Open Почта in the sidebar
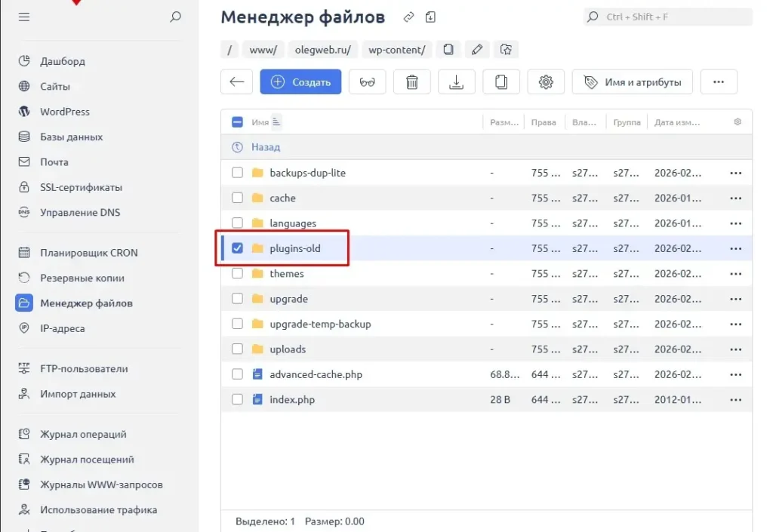 point(54,161)
